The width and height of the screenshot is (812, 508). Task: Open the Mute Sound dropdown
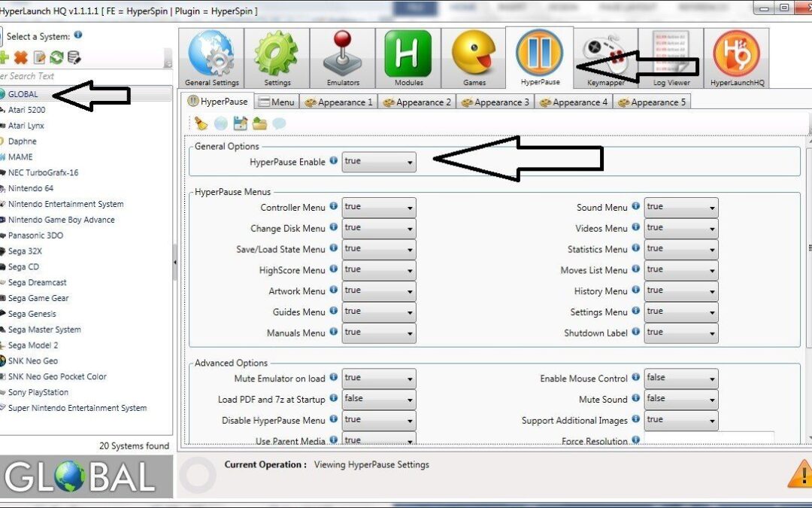[681, 400]
